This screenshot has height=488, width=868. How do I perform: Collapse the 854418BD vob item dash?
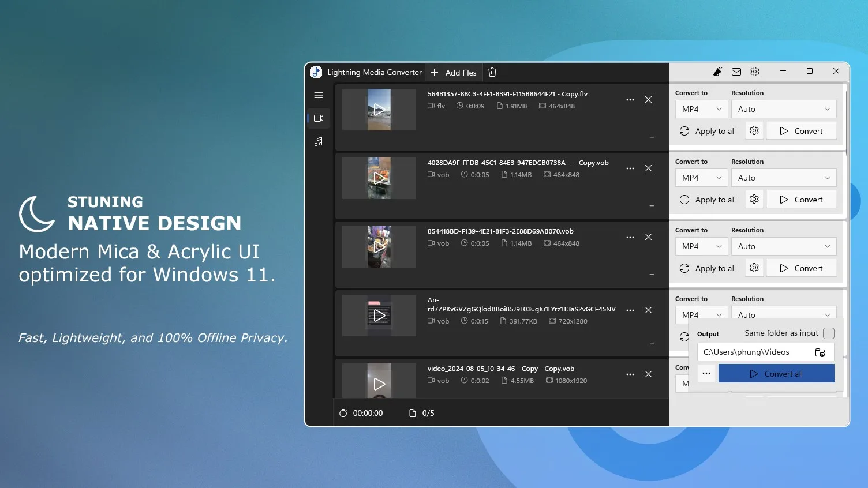[652, 275]
